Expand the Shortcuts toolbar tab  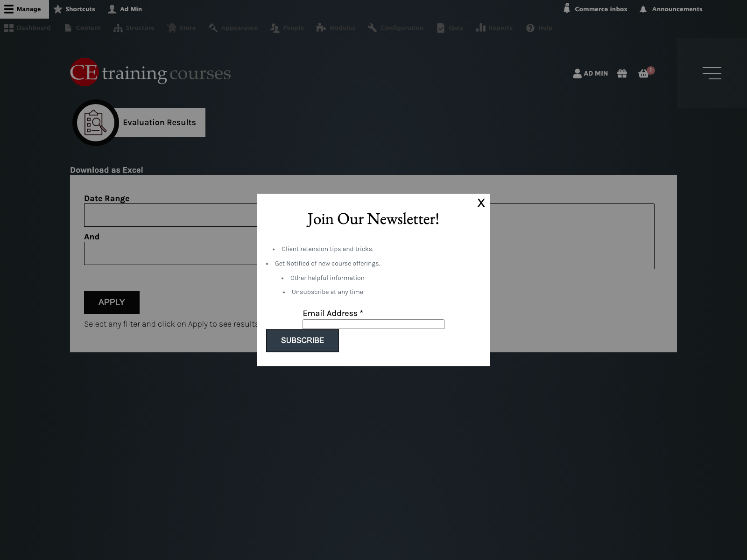click(x=74, y=9)
